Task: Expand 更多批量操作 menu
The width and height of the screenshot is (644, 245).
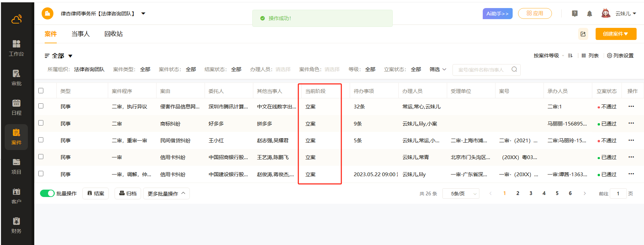Action: click(x=166, y=194)
